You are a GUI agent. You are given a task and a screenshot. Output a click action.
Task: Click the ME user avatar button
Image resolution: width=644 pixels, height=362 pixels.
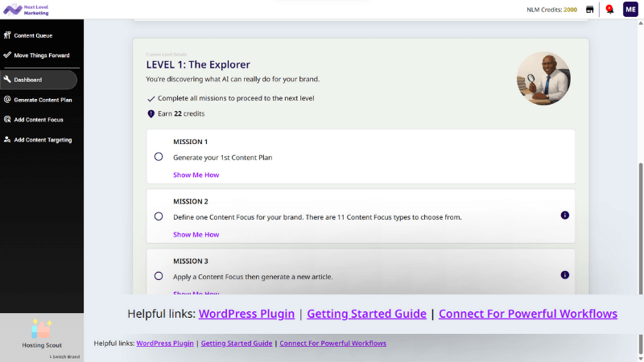click(x=630, y=10)
